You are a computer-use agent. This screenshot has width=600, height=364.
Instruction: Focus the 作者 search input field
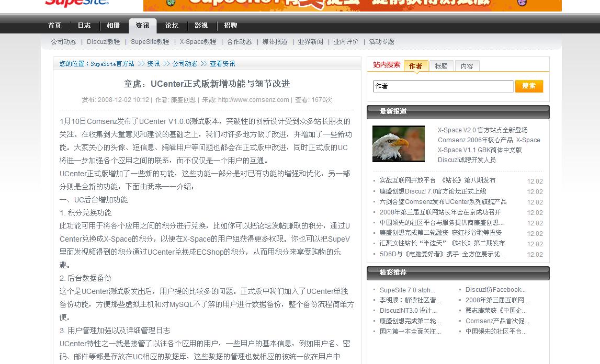(x=443, y=86)
